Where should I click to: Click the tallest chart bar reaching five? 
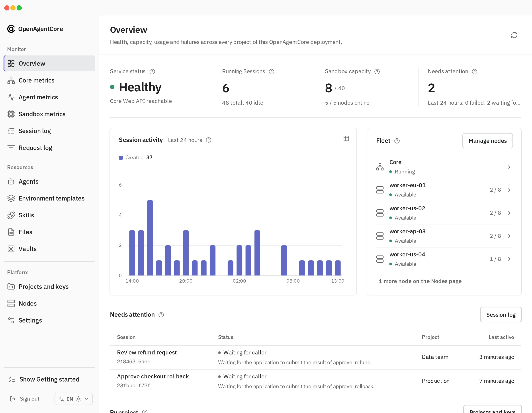coord(150,238)
